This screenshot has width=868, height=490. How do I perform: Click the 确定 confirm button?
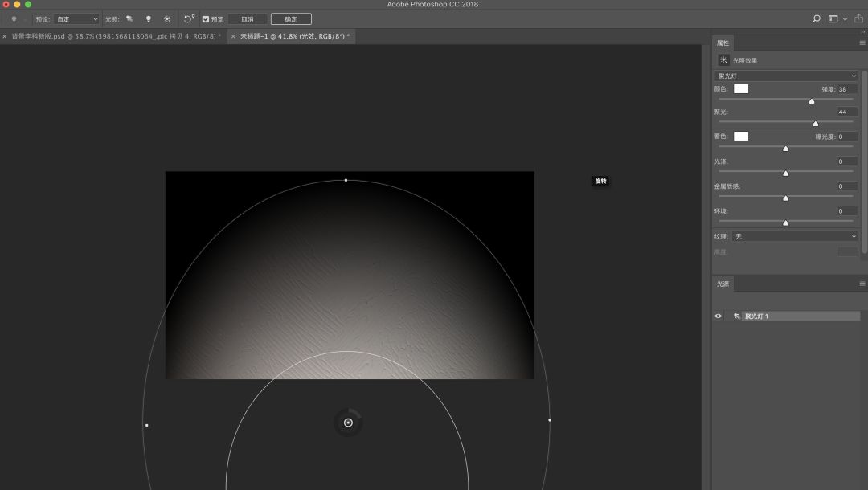pos(291,18)
